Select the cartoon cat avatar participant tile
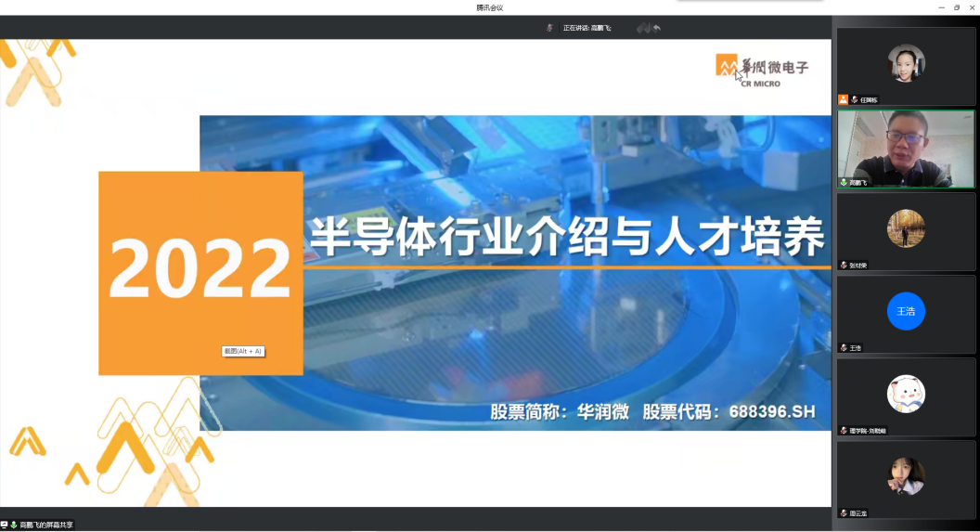Image resolution: width=980 pixels, height=532 pixels. pyautogui.click(x=906, y=395)
